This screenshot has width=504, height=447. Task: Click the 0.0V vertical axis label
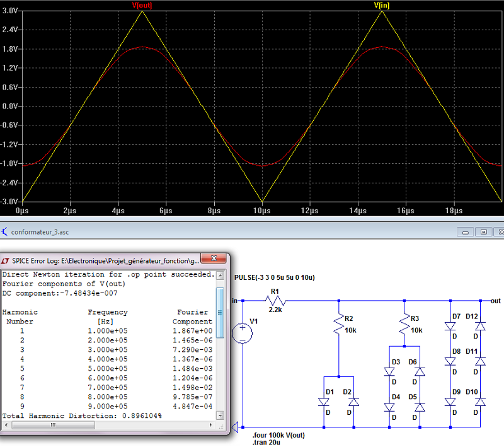point(10,106)
